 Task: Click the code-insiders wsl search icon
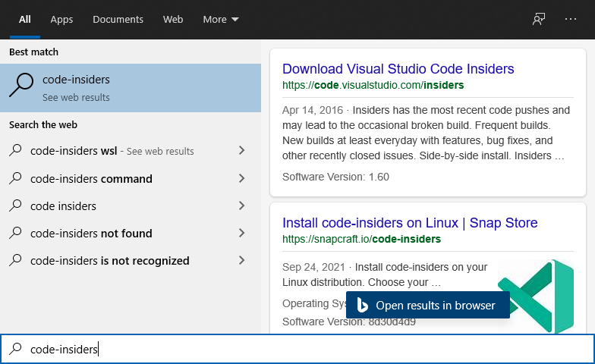coord(15,150)
